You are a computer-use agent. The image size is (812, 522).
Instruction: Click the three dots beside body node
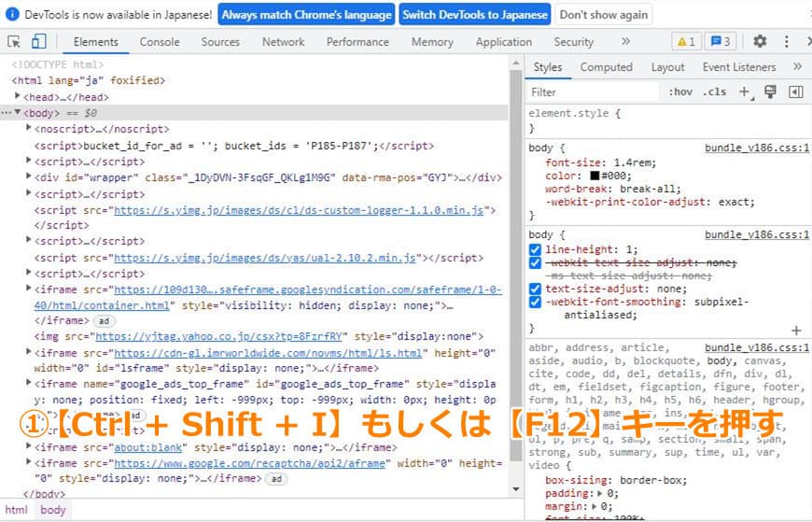[x=7, y=112]
